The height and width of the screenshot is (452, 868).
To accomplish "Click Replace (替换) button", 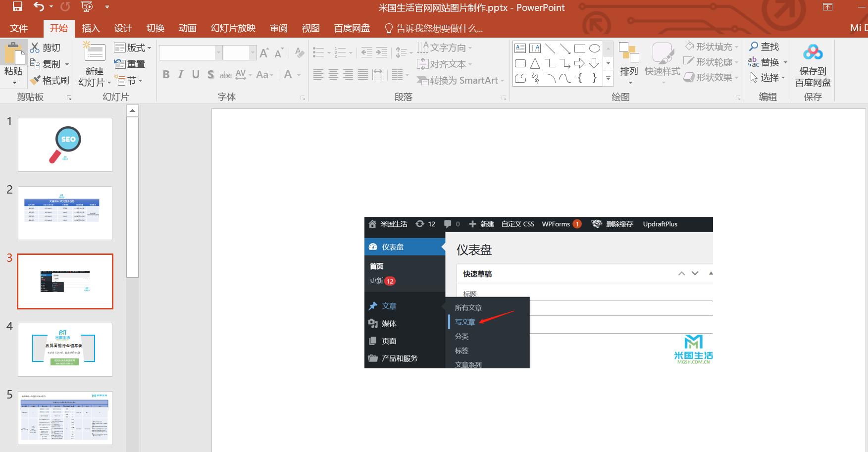I will tap(767, 62).
